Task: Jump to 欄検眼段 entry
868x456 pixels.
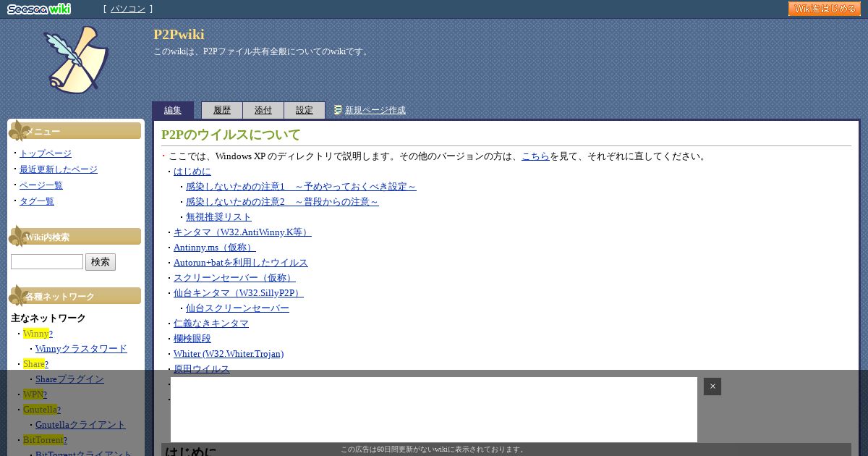Action: click(192, 339)
